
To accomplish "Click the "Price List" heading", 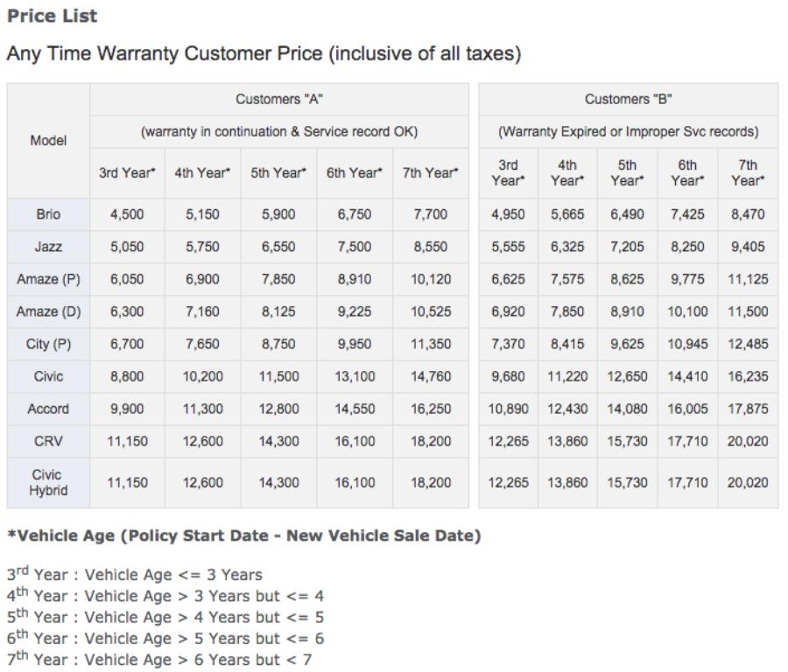I will coord(52,16).
